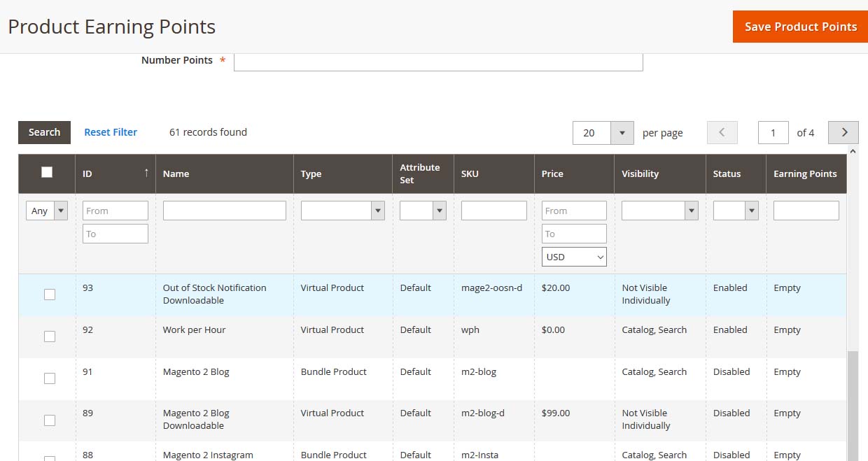This screenshot has height=461, width=868.
Task: Open the Any selection filter dropdown
Action: 47,211
